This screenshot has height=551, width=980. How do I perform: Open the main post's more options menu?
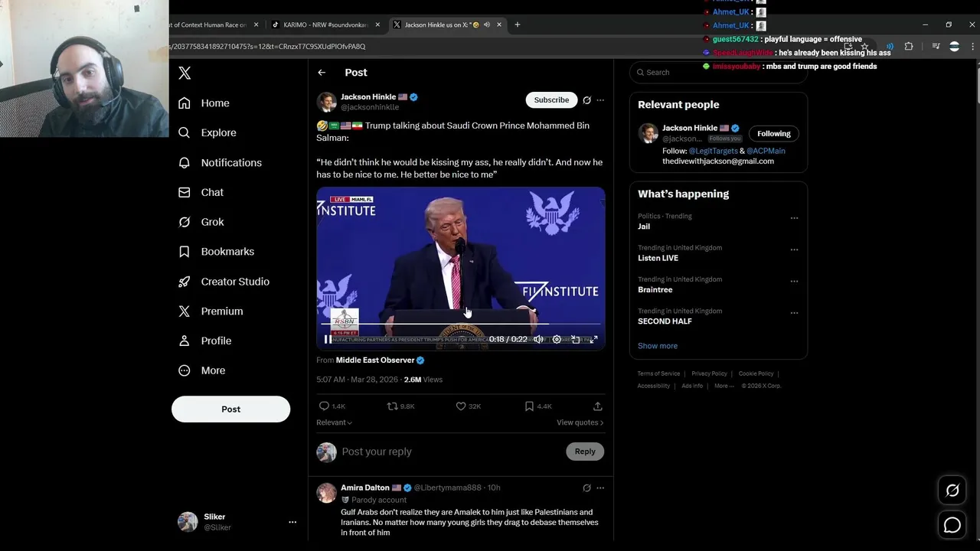point(600,100)
